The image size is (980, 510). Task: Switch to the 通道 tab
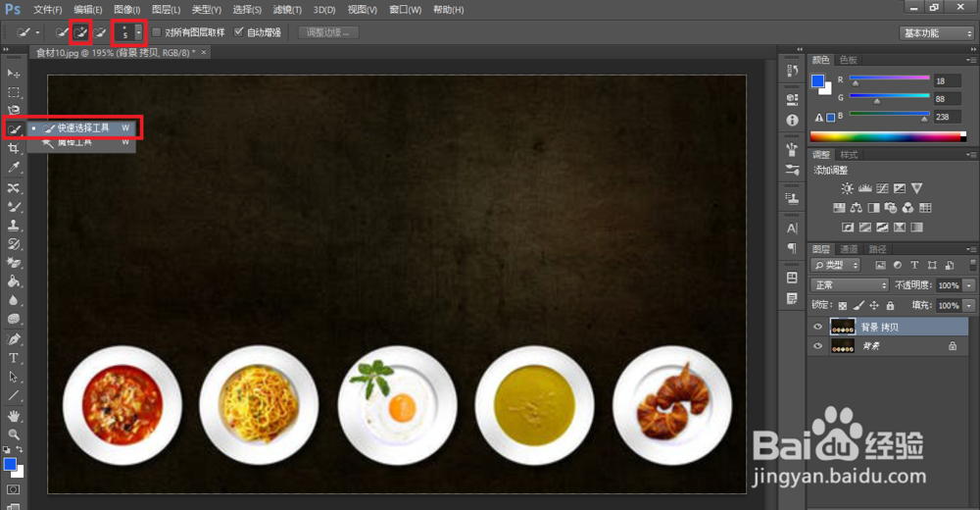point(849,249)
